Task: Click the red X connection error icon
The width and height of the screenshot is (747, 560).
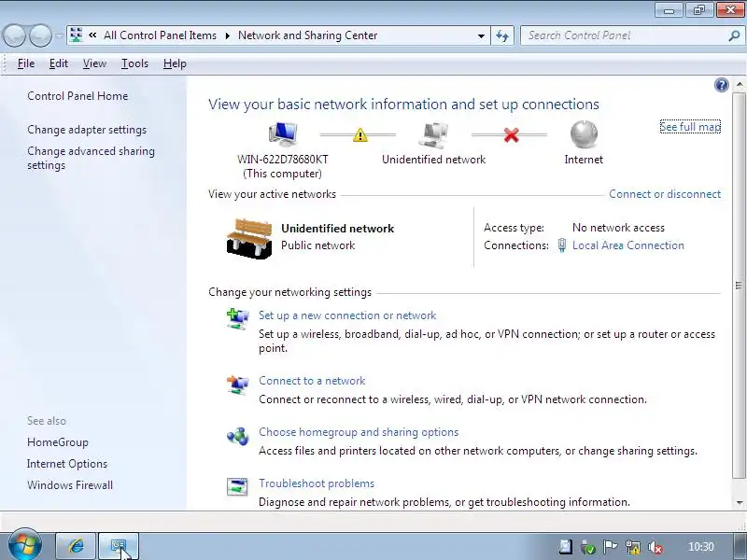Action: tap(511, 134)
